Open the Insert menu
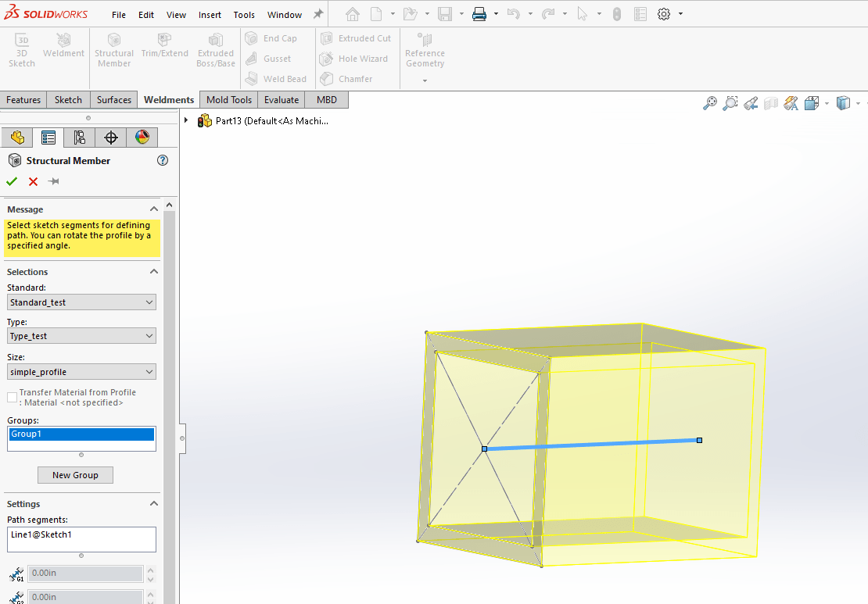 (210, 14)
